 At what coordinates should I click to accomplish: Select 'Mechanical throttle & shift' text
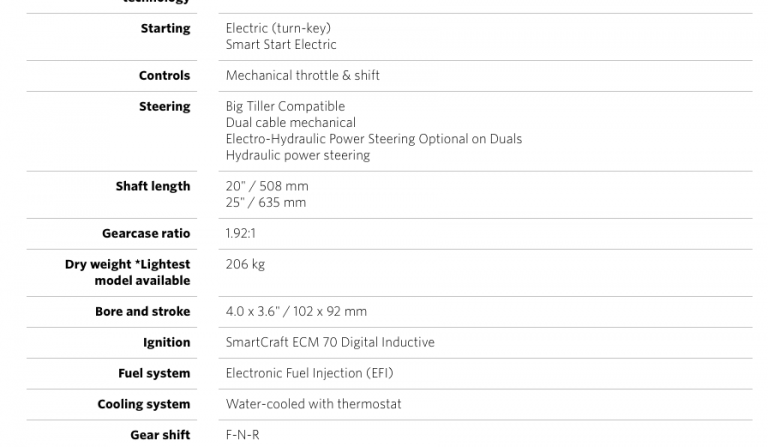coord(303,75)
